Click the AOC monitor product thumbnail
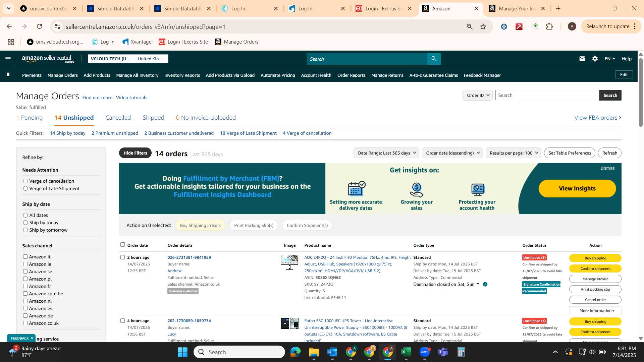Viewport: 644px width, 362px height. coord(289,262)
